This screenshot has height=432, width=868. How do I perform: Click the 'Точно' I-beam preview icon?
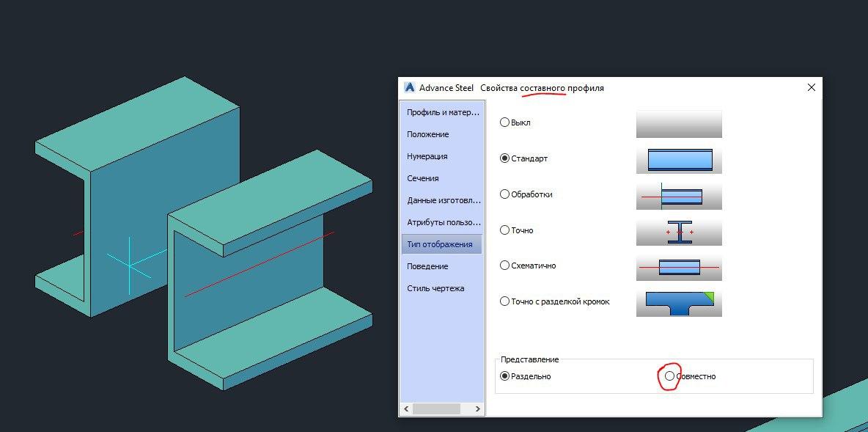click(678, 231)
